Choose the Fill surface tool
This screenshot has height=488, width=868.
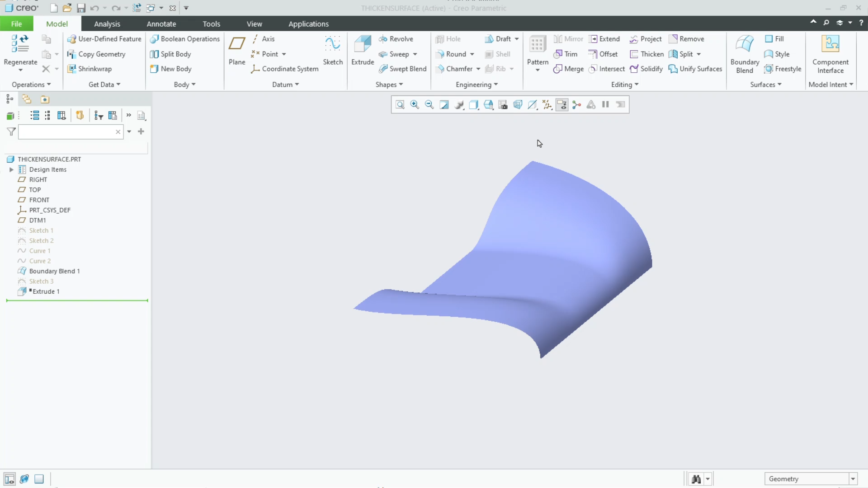[x=774, y=39]
